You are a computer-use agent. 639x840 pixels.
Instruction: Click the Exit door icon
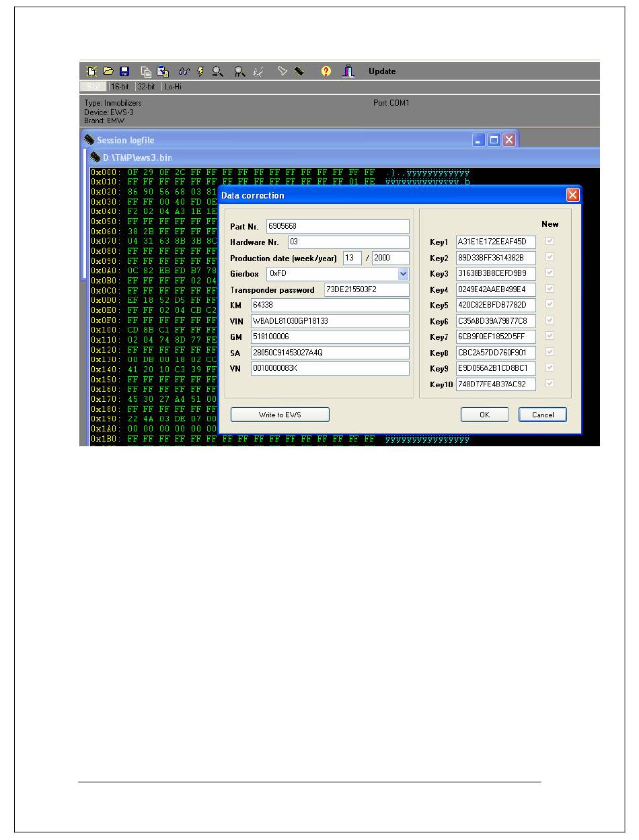[348, 71]
